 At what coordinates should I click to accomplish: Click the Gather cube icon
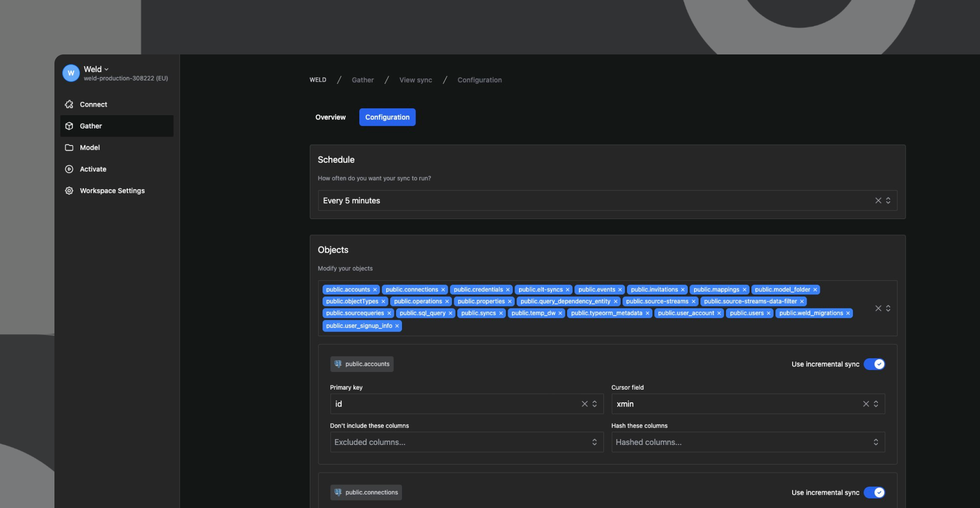tap(69, 126)
